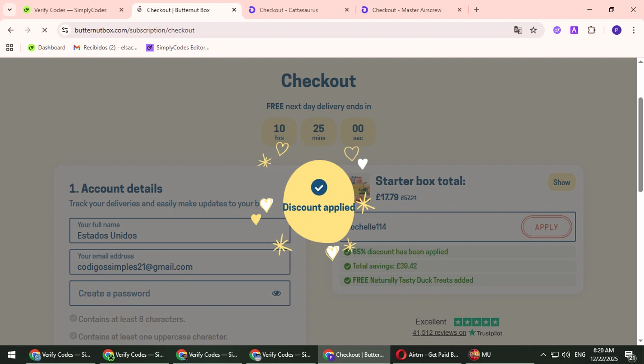Viewport: 644px width, 364px height.
Task: Open the taskbar clock and date
Action: (x=604, y=355)
